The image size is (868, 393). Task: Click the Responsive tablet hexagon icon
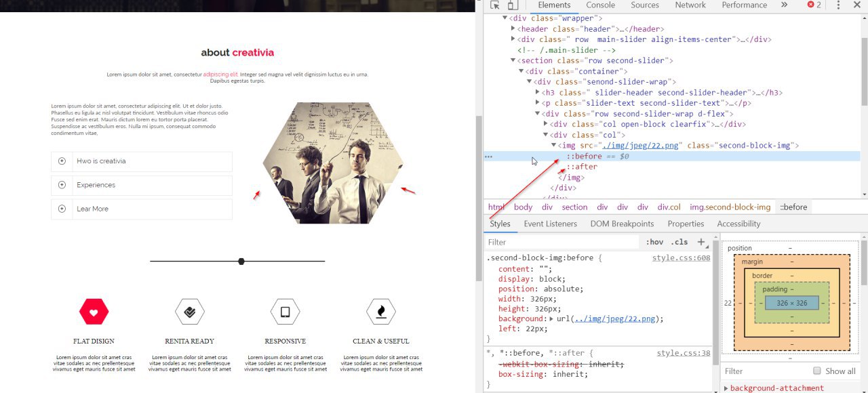click(285, 312)
